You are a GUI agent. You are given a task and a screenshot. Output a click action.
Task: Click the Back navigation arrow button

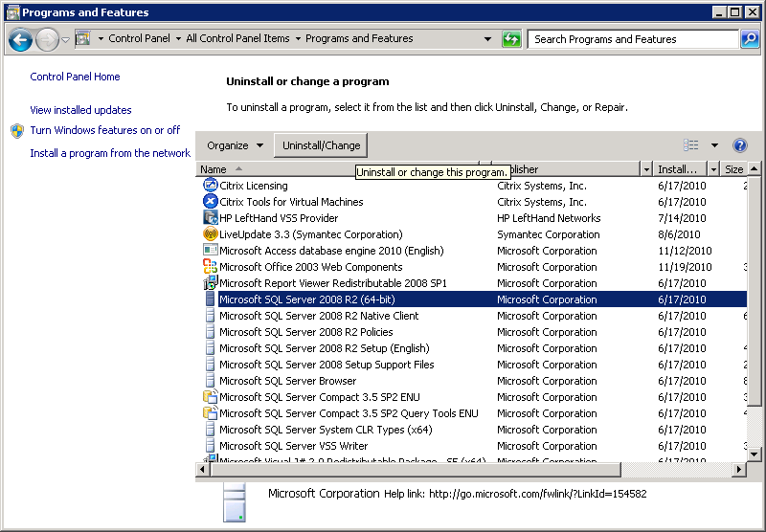20,40
